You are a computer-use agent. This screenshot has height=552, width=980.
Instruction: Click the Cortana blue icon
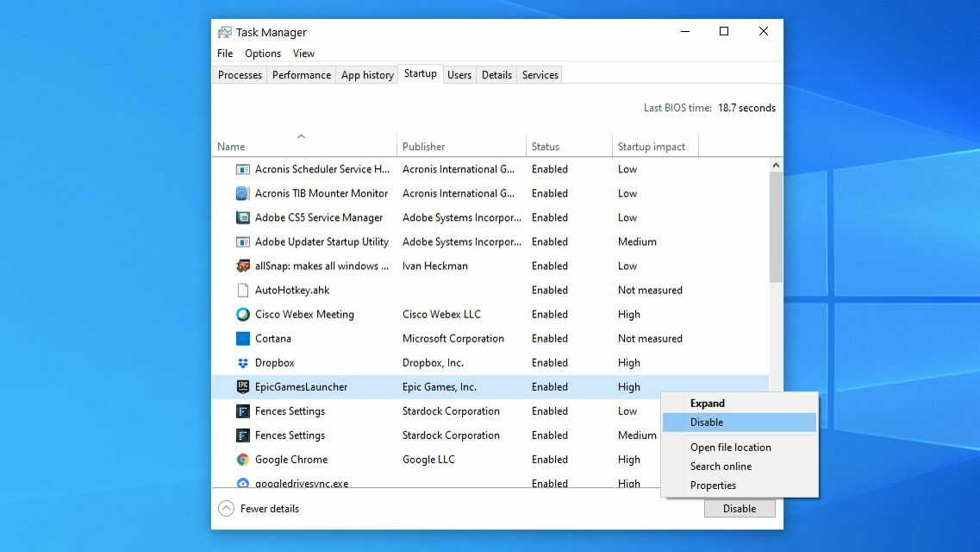242,339
